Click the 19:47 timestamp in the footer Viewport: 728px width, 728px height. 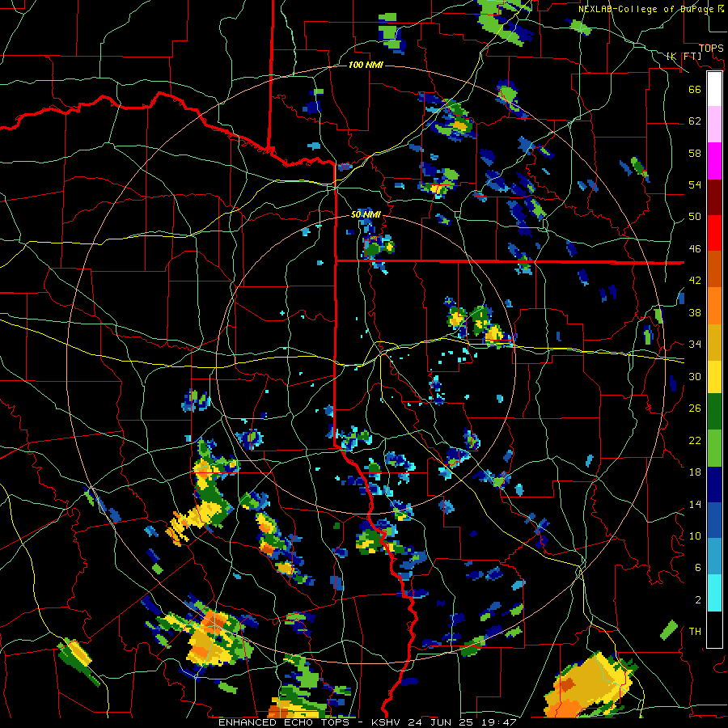click(500, 722)
